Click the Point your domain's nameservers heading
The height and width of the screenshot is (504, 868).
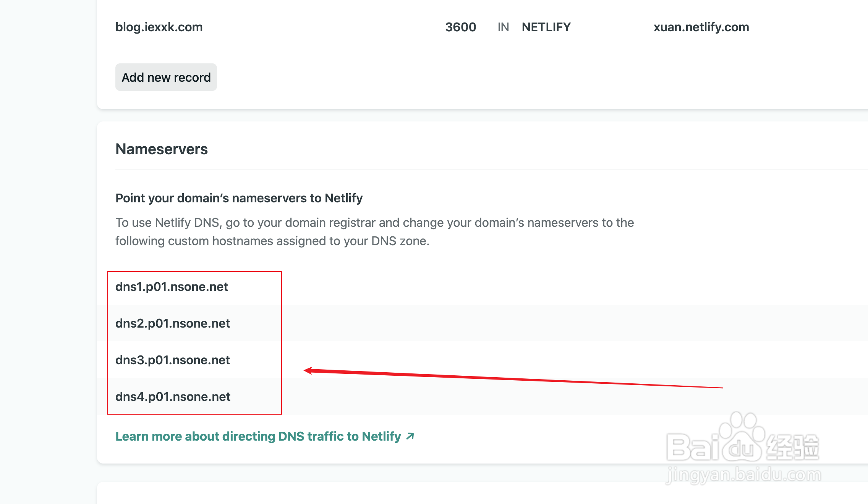tap(239, 198)
